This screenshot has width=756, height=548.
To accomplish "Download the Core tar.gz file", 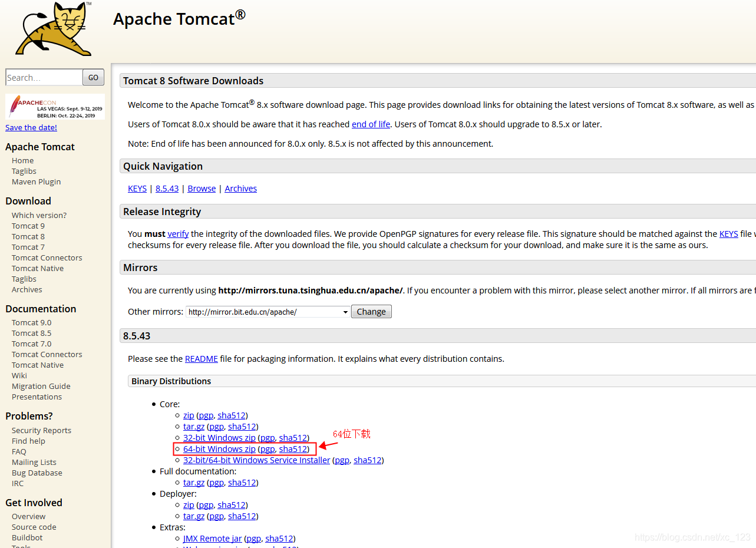I will tap(194, 427).
